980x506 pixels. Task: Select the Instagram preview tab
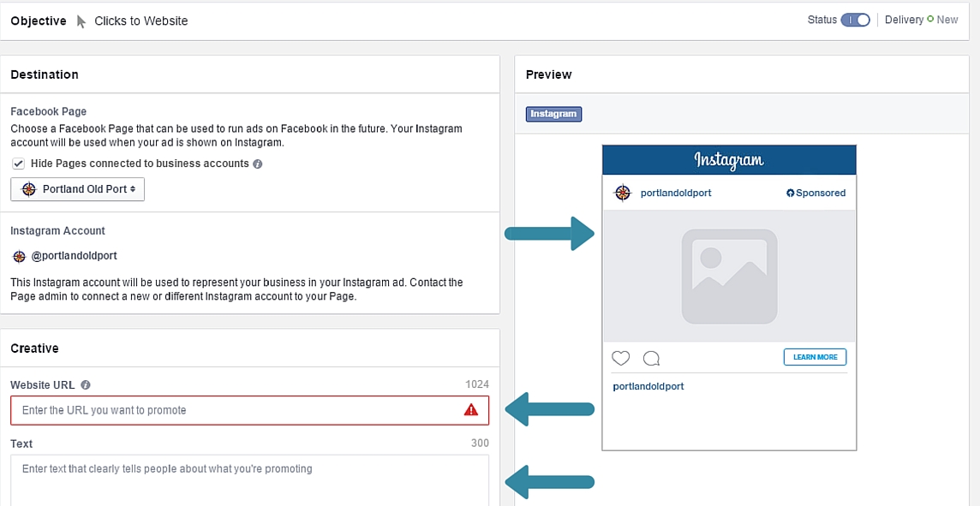(x=553, y=115)
